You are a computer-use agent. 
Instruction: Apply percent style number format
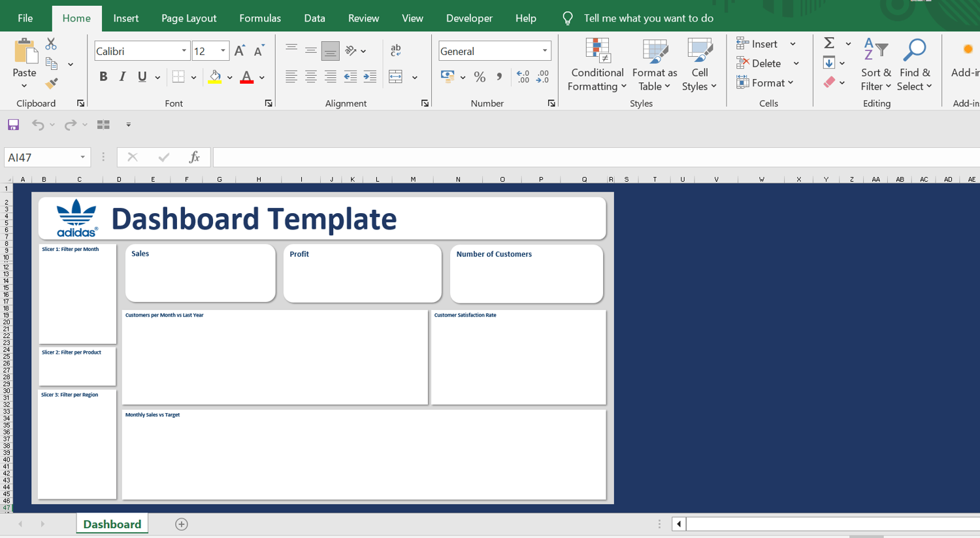pyautogui.click(x=480, y=77)
